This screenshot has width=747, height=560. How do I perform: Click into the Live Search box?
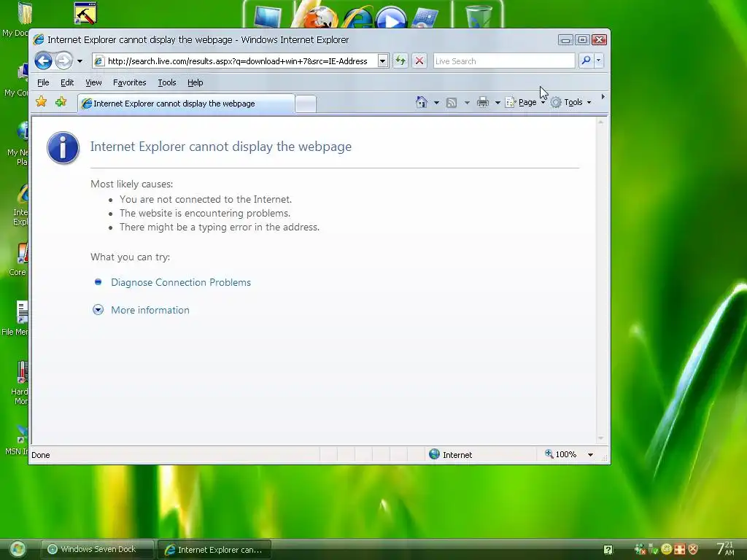click(x=504, y=61)
